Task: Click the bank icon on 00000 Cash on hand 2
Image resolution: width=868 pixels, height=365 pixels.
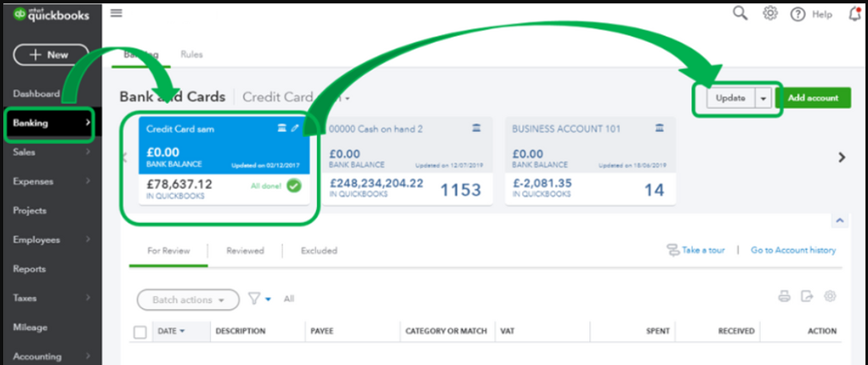Action: [x=477, y=128]
